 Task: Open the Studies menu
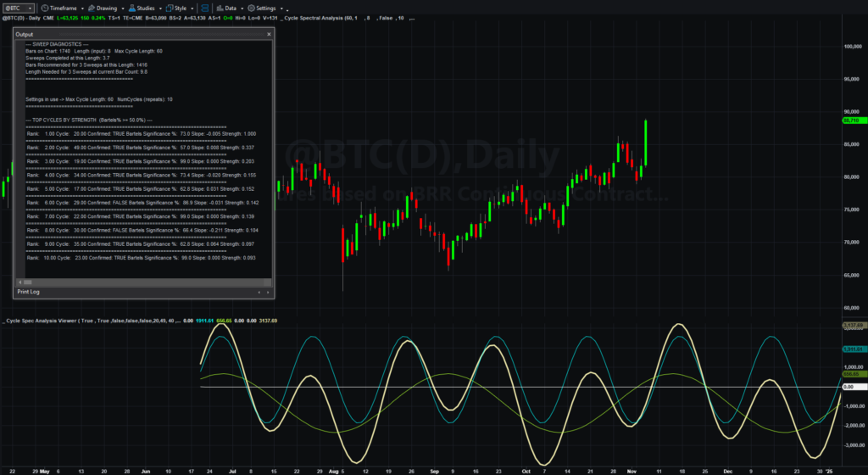click(142, 8)
